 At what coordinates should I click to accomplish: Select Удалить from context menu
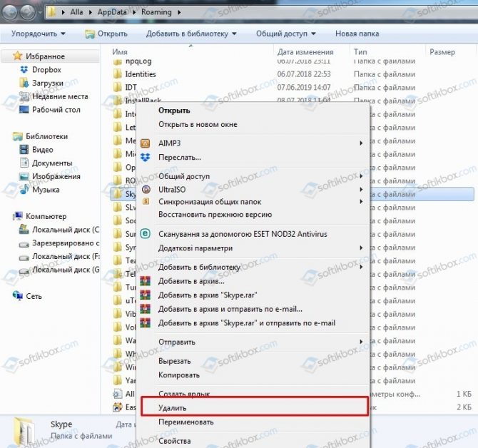click(x=172, y=408)
